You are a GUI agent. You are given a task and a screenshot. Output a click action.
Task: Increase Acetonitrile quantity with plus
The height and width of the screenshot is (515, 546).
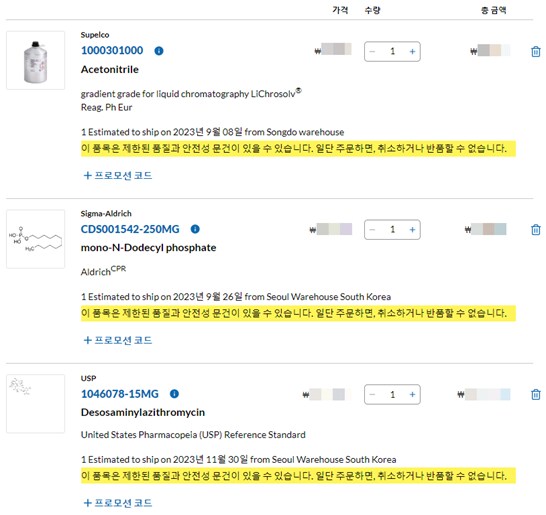(x=412, y=52)
